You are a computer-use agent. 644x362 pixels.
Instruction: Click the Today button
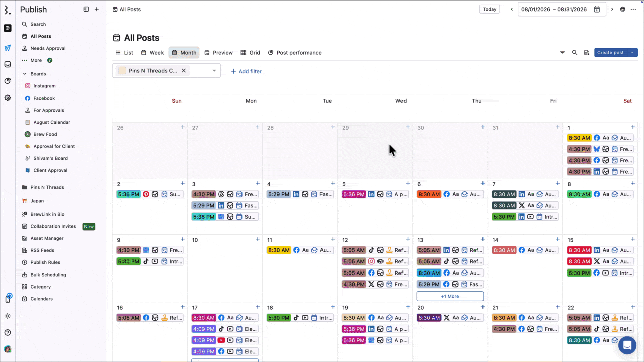[490, 9]
